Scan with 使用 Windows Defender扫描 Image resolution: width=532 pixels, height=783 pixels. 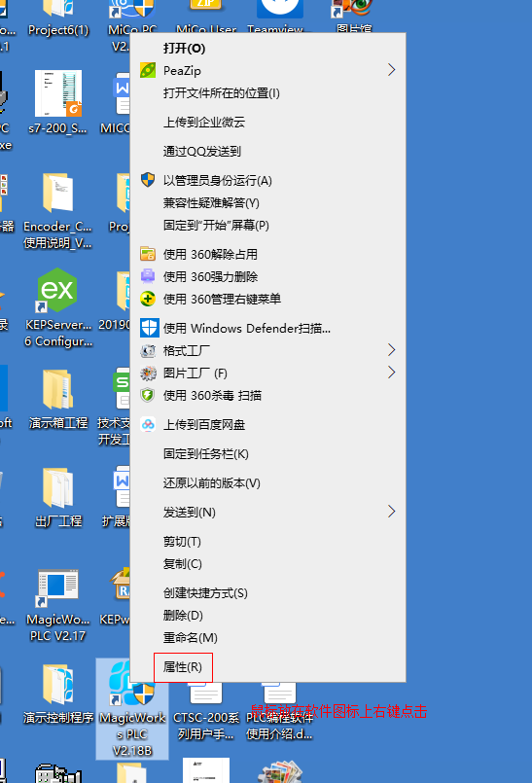[x=247, y=328]
